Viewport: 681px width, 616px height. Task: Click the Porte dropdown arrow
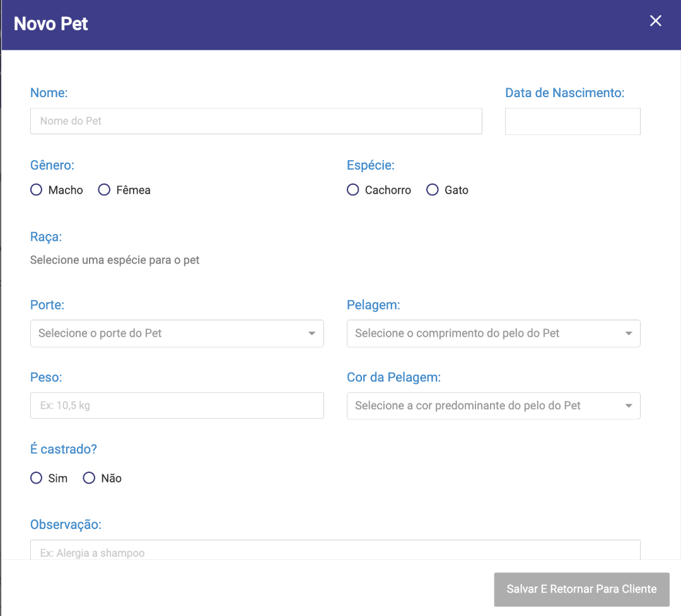311,334
